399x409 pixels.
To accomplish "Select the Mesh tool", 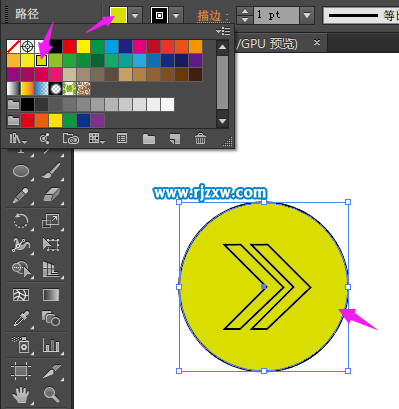I will [x=21, y=295].
